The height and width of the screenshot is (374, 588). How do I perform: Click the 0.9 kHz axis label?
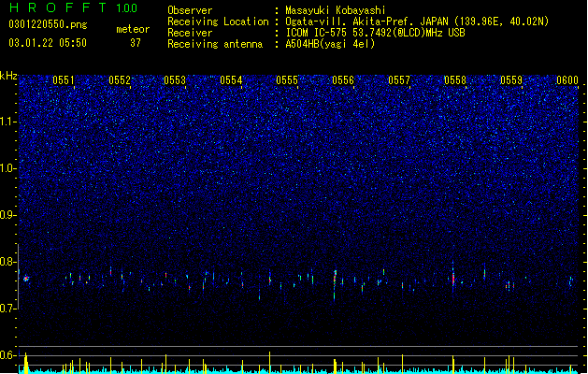pos(8,215)
